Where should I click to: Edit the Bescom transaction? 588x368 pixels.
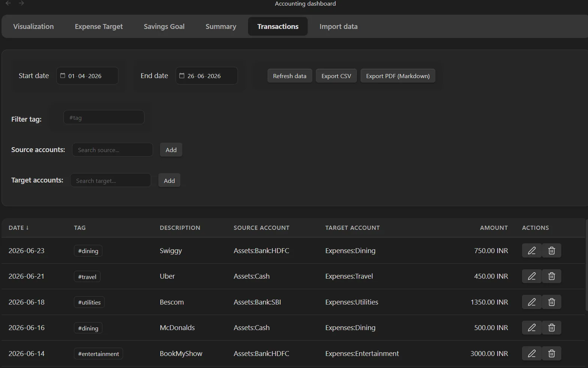[532, 302]
